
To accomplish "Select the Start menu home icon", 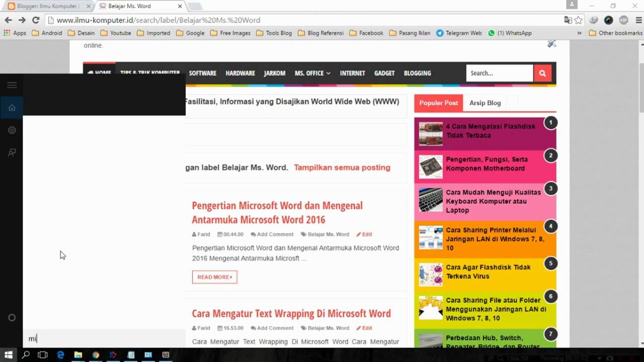I will [x=12, y=108].
